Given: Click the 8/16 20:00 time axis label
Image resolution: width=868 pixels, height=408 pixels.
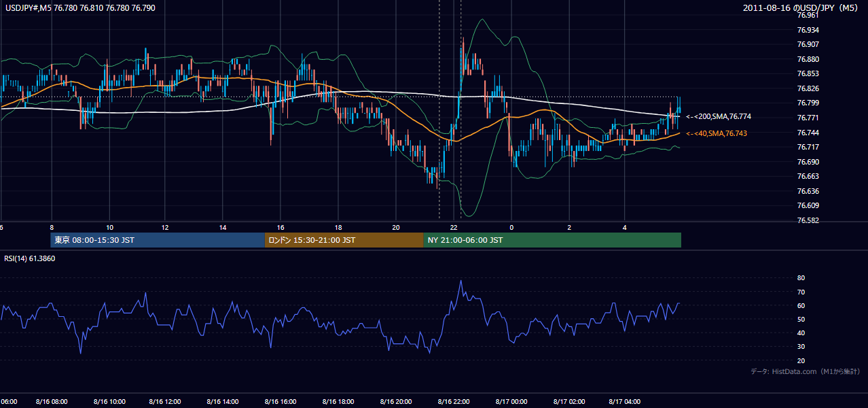Looking at the screenshot, I should pos(396,402).
